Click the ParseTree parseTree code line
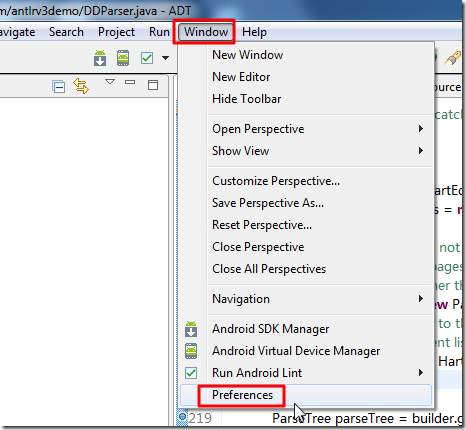Screen dimensions: 466x430 click(x=367, y=418)
